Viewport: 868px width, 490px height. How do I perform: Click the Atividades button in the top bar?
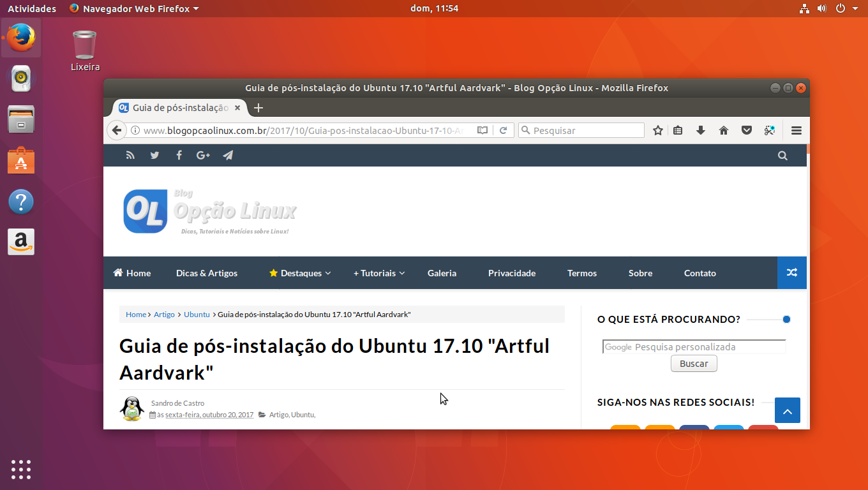32,8
